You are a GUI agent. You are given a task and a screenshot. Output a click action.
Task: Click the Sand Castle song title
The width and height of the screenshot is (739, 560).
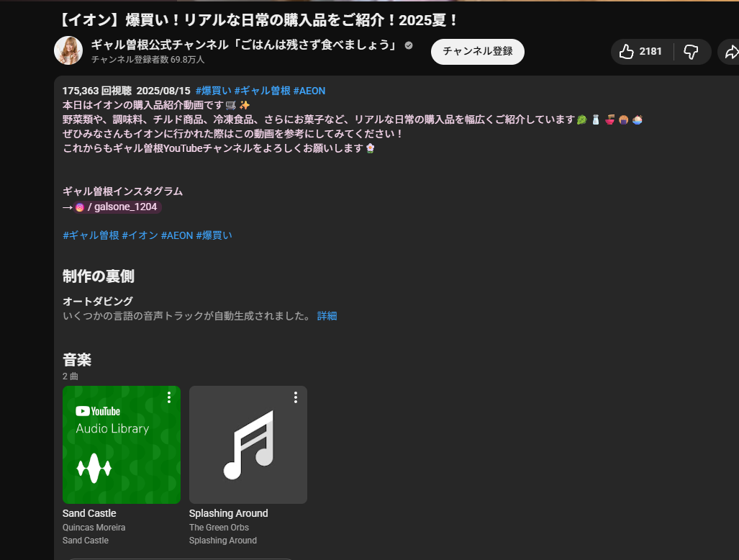point(89,513)
